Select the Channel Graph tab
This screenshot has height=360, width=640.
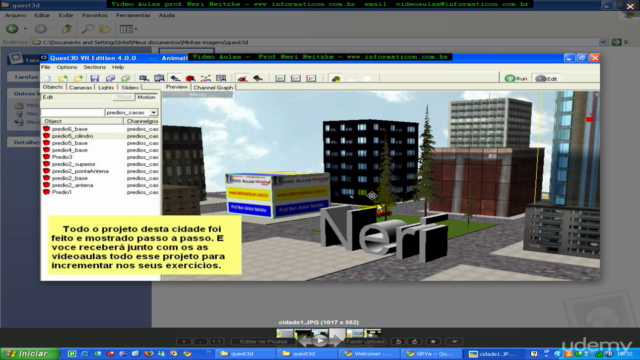tap(213, 87)
